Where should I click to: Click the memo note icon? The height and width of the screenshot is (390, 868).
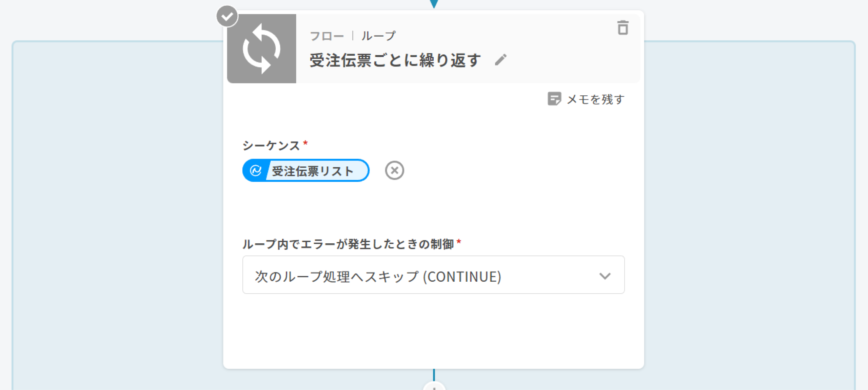554,99
